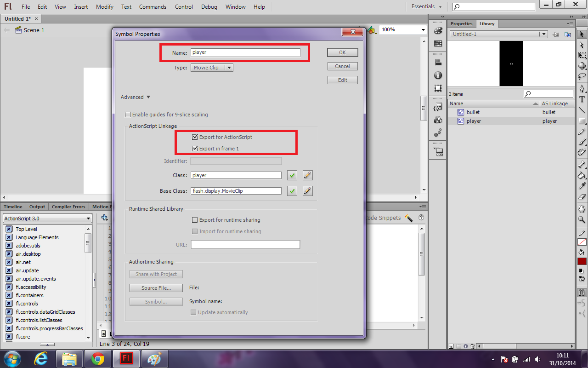The width and height of the screenshot is (588, 368).
Task: Open the Color panel via the palette icon
Action: [x=438, y=32]
